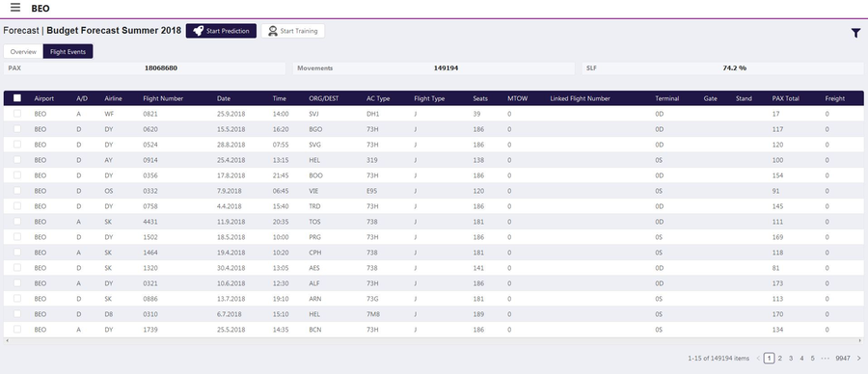Click the previous page arrow in pagination
The image size is (868, 374).
point(758,358)
